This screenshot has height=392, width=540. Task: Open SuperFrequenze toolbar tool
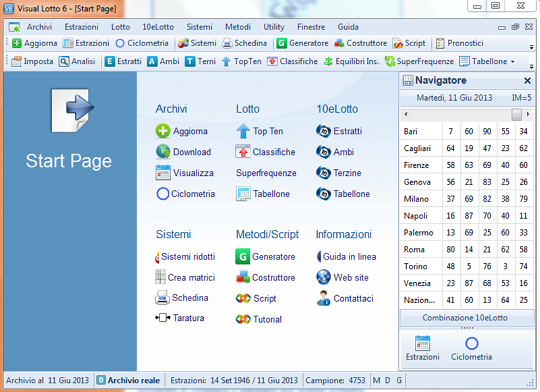419,61
